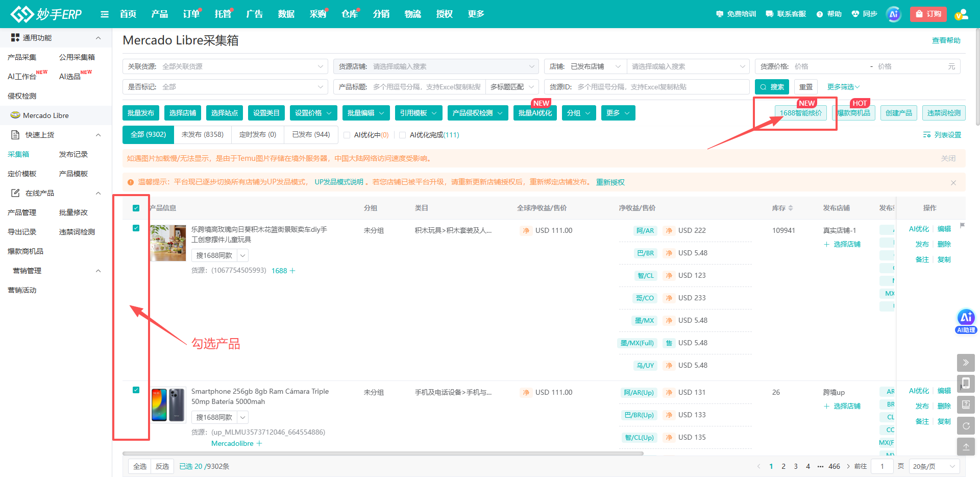The height and width of the screenshot is (477, 980).
Task: Open the 20条/页 page size dropdown
Action: [x=934, y=466]
